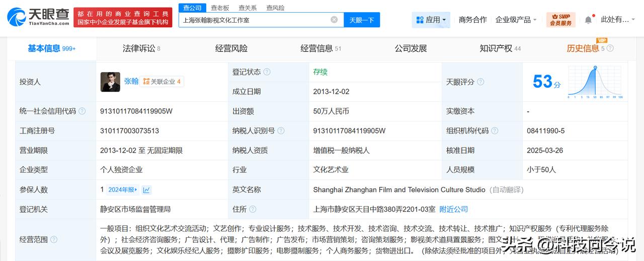Expand the 应用 dropdown
The image size is (644, 261).
[432, 20]
